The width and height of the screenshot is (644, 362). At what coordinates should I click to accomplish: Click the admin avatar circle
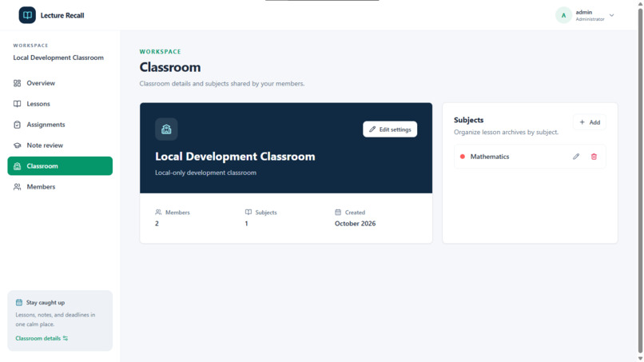[x=563, y=15]
